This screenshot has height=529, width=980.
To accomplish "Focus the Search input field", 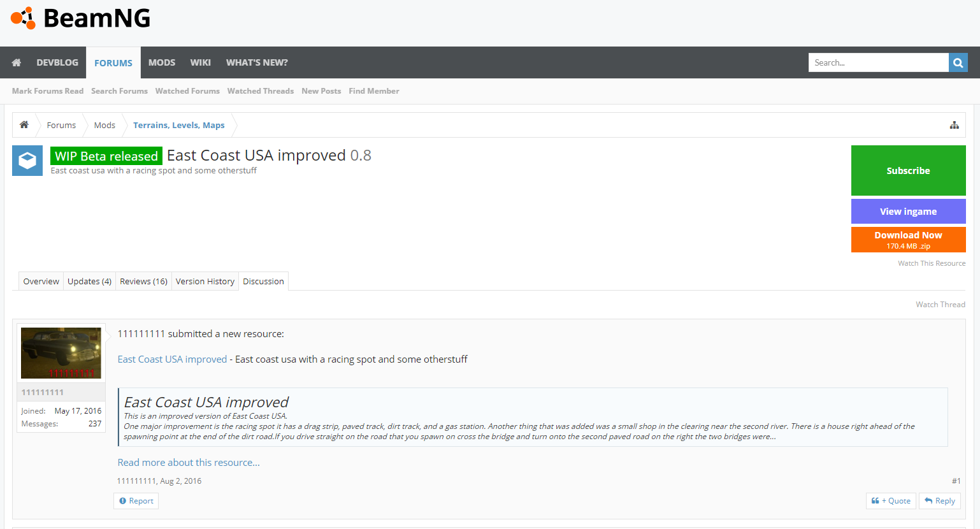I will point(878,62).
